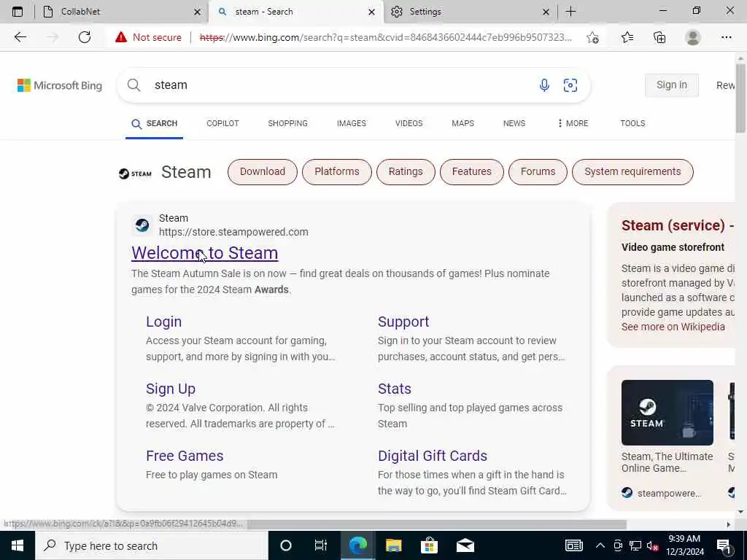Select the SHOPPING search tab

pos(287,123)
